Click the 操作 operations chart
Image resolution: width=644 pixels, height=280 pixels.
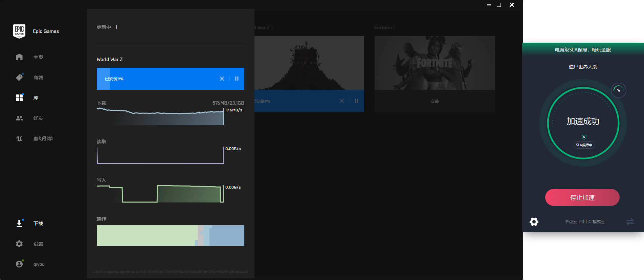coord(171,235)
